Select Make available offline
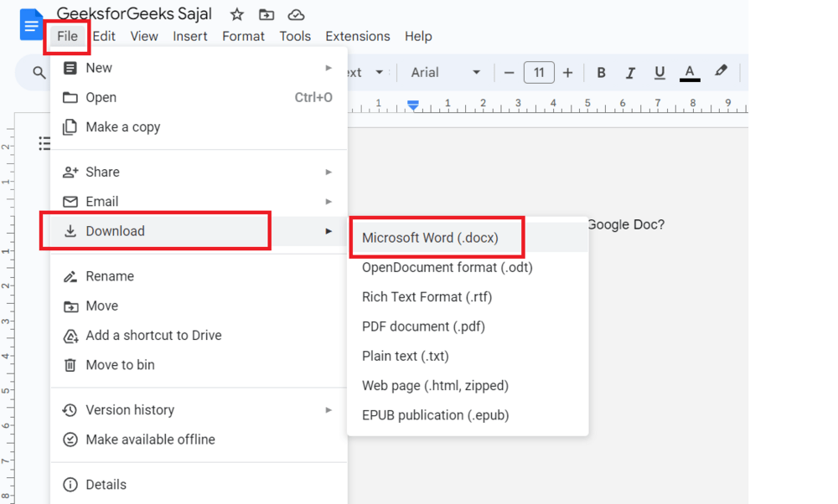 tap(199, 440)
